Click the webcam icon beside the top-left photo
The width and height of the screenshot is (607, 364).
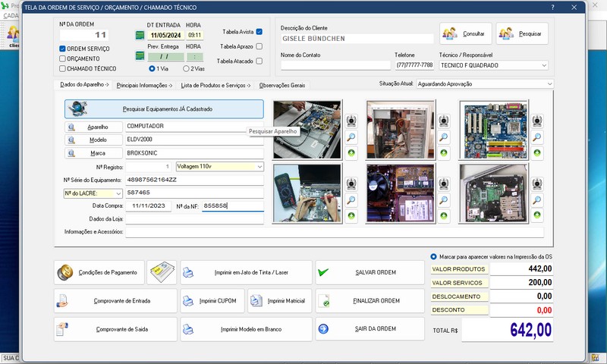tap(351, 121)
